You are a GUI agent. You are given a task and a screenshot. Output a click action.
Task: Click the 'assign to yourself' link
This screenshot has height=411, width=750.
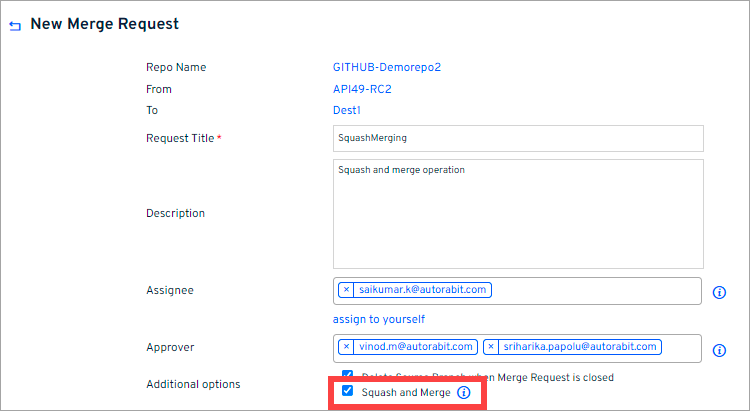coord(379,319)
